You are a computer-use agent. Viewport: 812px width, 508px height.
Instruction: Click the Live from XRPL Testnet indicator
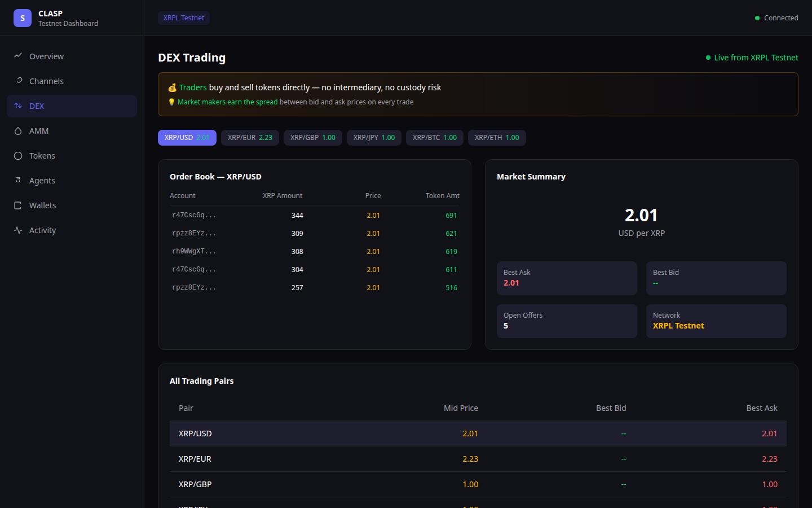752,57
